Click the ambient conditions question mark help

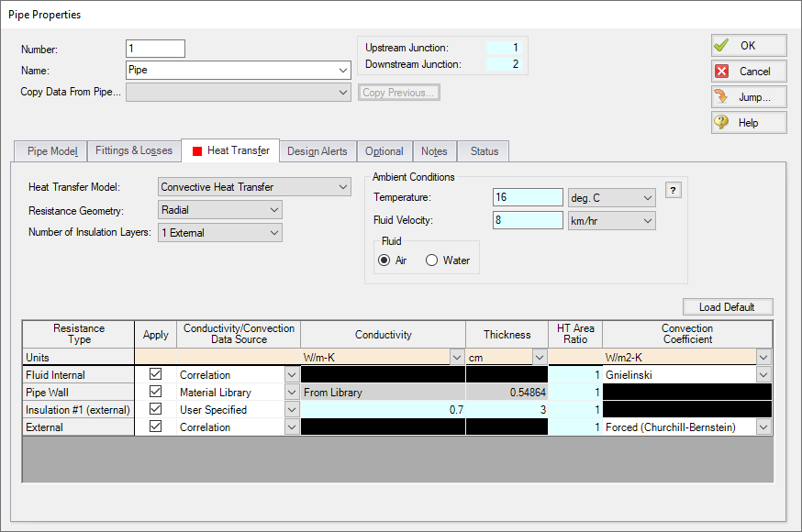point(673,190)
